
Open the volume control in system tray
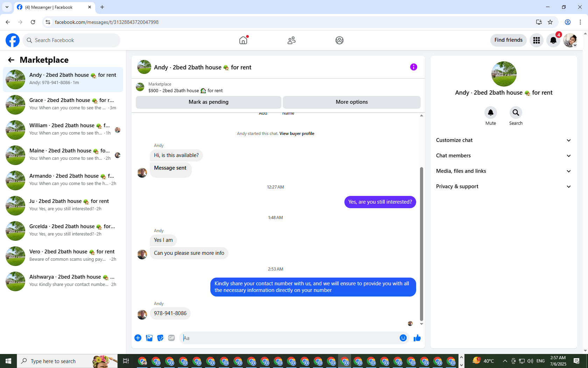click(530, 361)
